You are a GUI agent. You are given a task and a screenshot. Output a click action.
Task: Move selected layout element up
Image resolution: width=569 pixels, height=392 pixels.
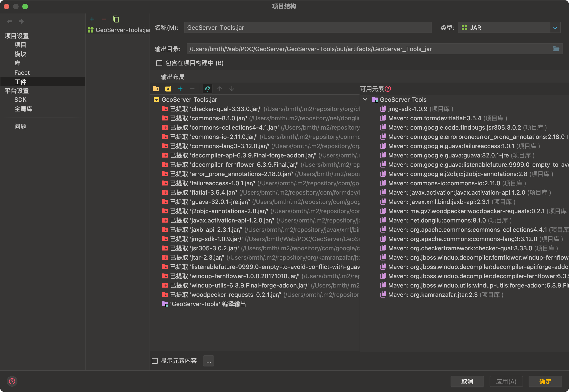(220, 89)
